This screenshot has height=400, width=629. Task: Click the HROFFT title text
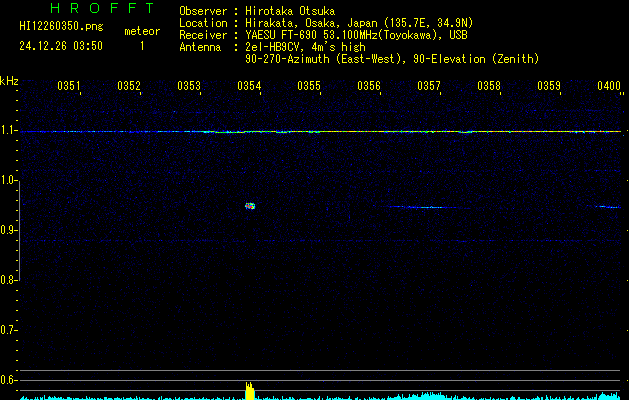point(103,8)
